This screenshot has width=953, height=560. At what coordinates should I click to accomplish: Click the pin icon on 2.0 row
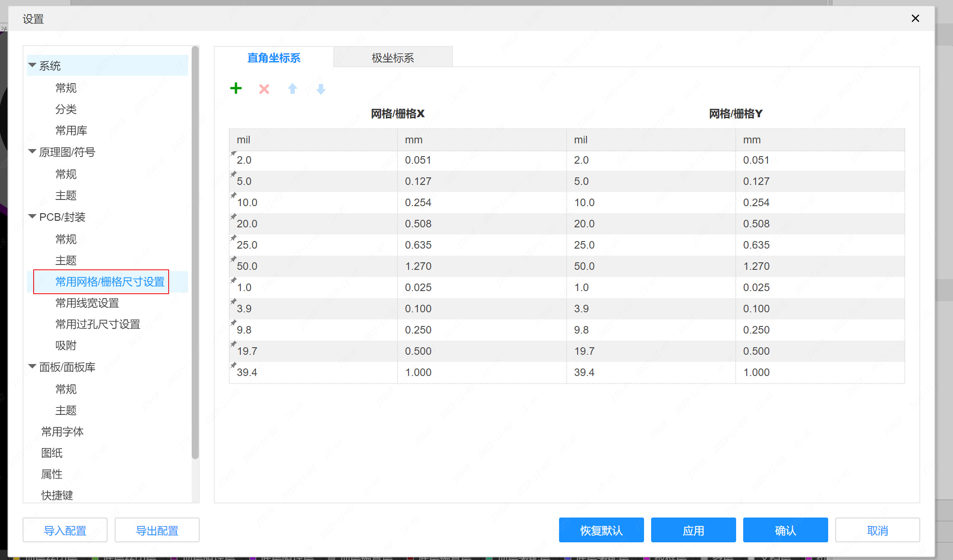click(x=233, y=154)
